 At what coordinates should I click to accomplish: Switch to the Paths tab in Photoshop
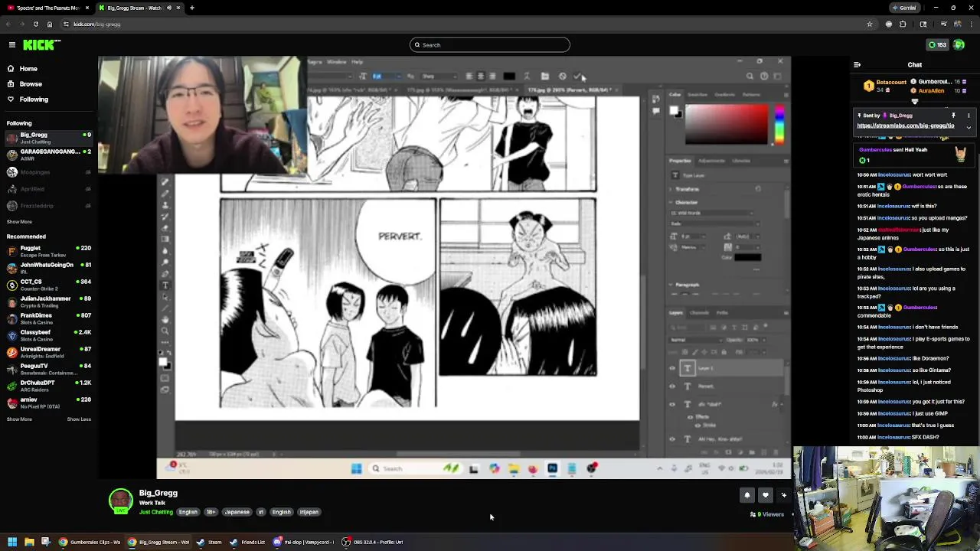click(x=722, y=313)
